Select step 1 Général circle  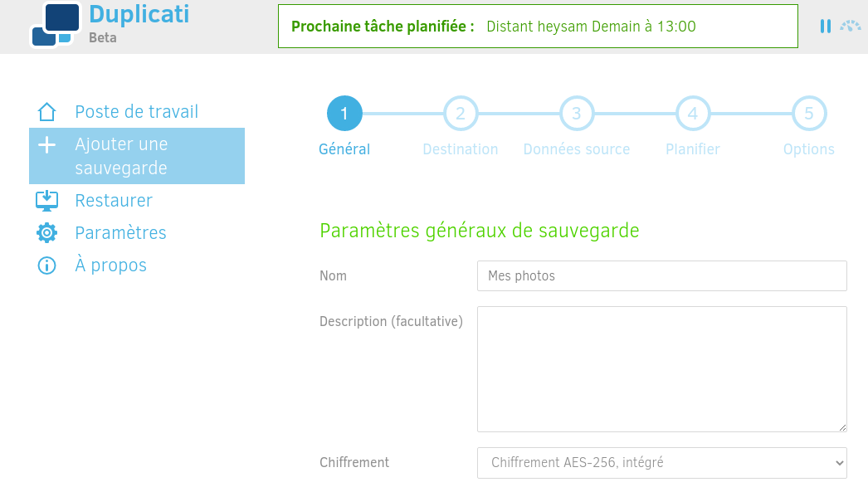point(344,114)
